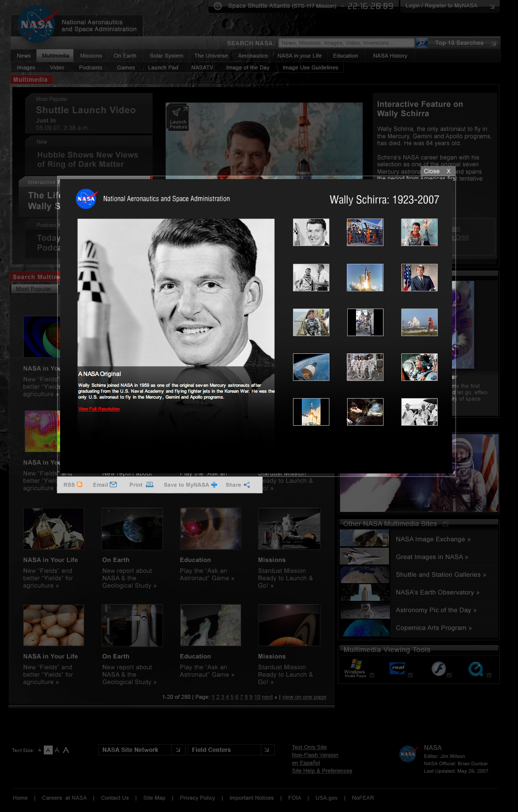Select the red launch tower thumbnail
This screenshot has width=518, height=812.
[420, 322]
